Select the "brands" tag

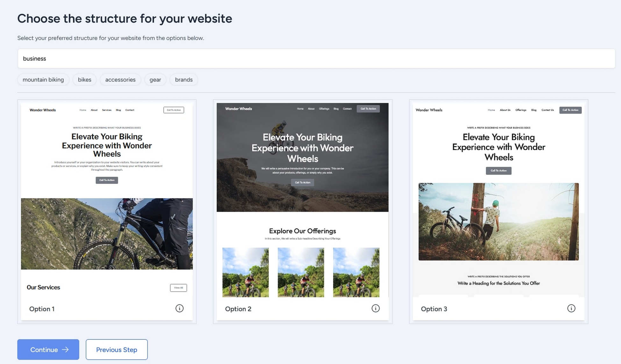[x=183, y=80]
